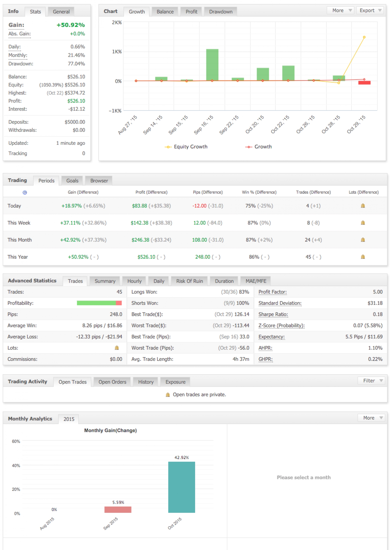Select the History tab in Trading Activity
The height and width of the screenshot is (550, 392).
[x=145, y=382]
